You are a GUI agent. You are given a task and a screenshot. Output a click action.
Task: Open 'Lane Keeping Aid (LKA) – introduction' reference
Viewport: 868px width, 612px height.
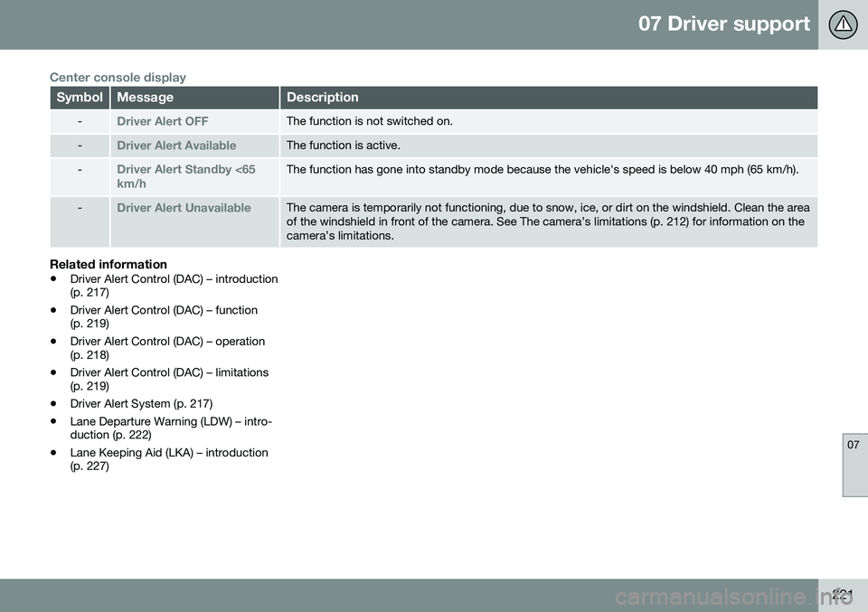[169, 459]
